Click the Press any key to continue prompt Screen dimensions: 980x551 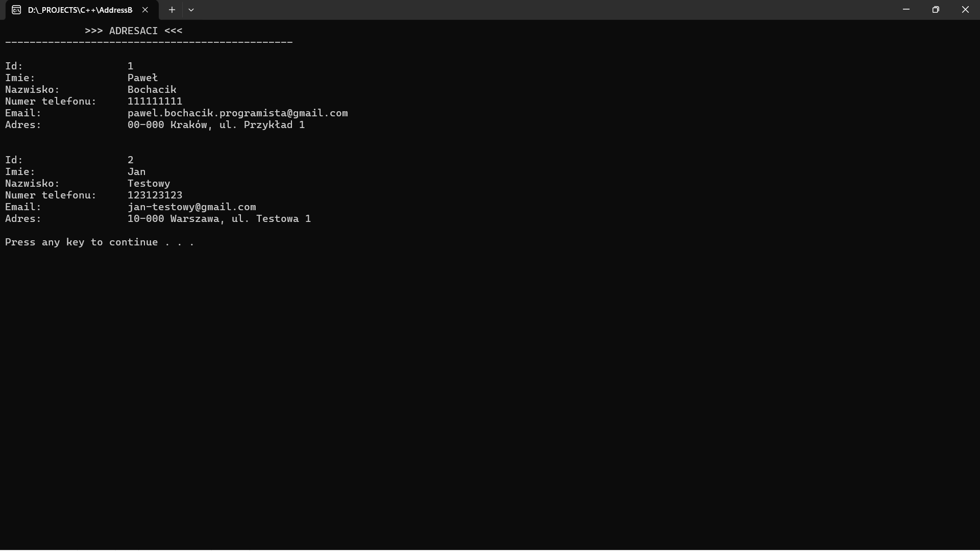[100, 242]
